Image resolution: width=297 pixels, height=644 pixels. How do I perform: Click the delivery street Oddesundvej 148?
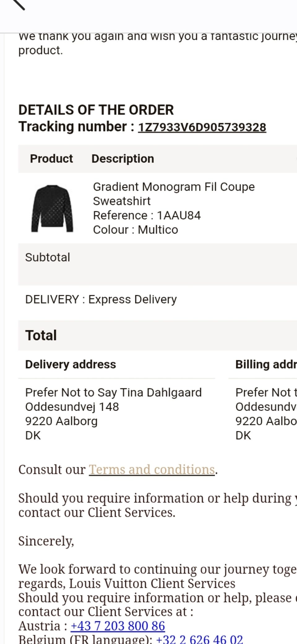point(72,407)
